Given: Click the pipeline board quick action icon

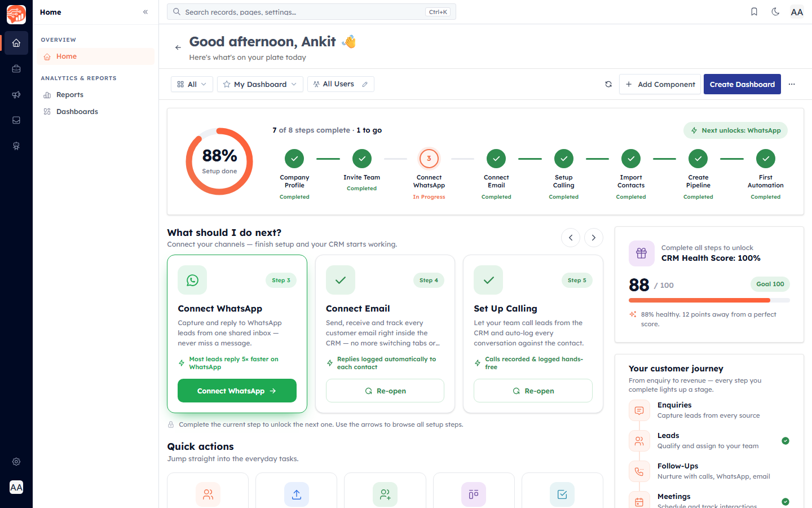Looking at the screenshot, I should [x=474, y=494].
